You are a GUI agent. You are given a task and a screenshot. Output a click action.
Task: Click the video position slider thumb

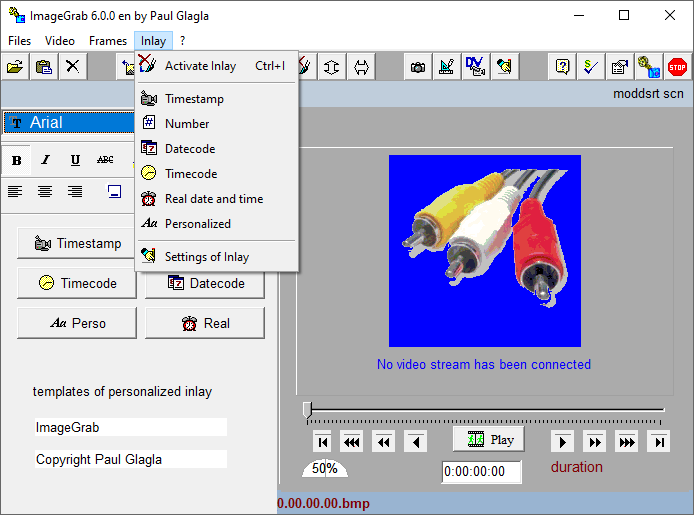(307, 410)
